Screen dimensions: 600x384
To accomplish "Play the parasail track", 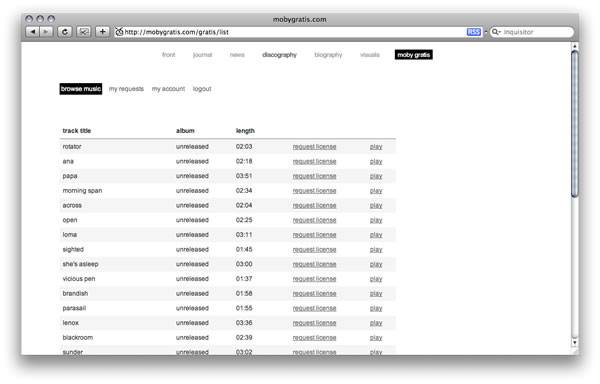I will tap(376, 308).
